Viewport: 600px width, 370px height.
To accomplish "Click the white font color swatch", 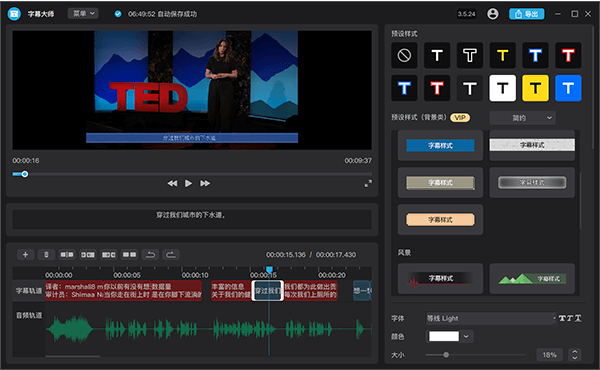I will pyautogui.click(x=444, y=336).
